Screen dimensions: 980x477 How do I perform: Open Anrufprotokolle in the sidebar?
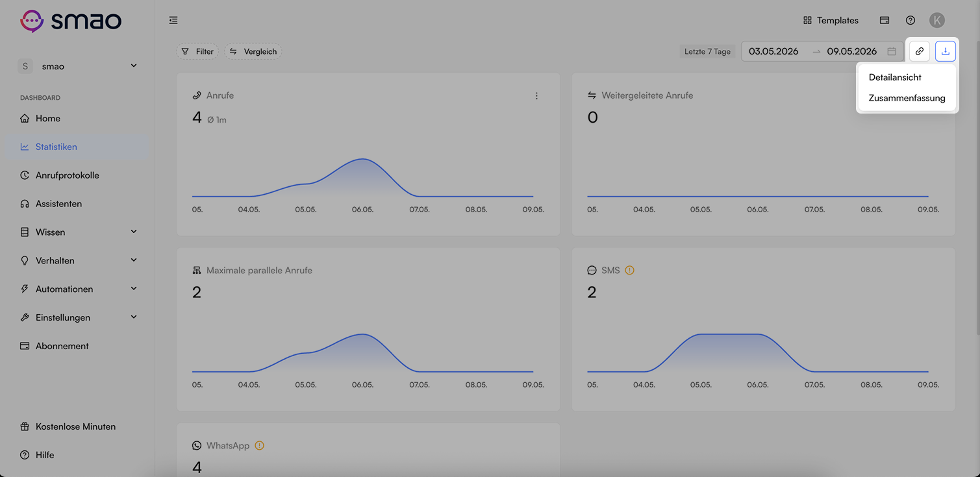tap(77, 175)
